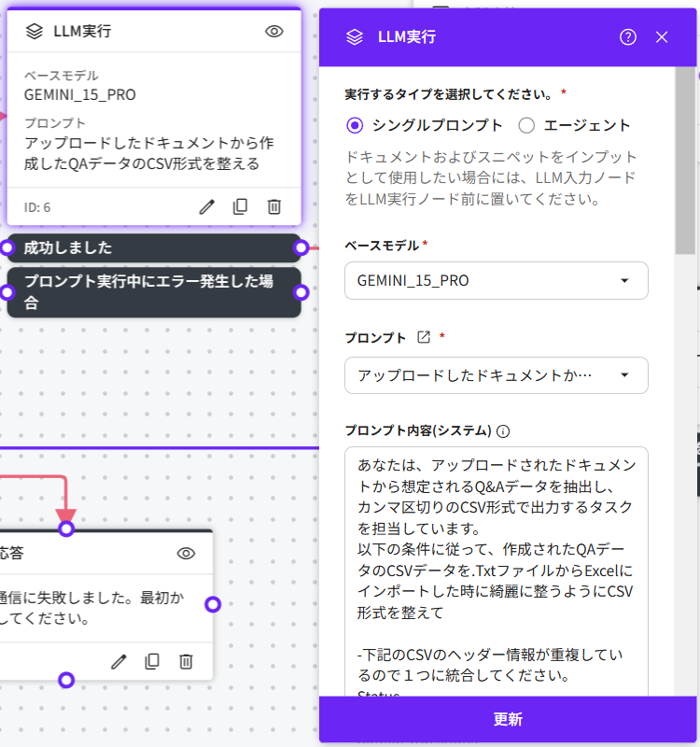Expand the プロンプト selection dropdown

click(x=496, y=375)
